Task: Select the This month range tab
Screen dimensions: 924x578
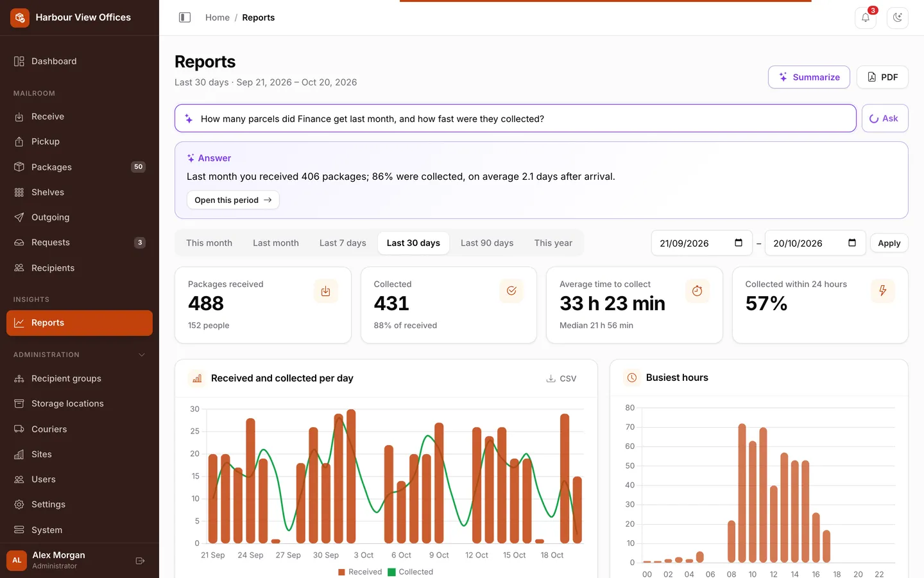Action: [x=209, y=243]
